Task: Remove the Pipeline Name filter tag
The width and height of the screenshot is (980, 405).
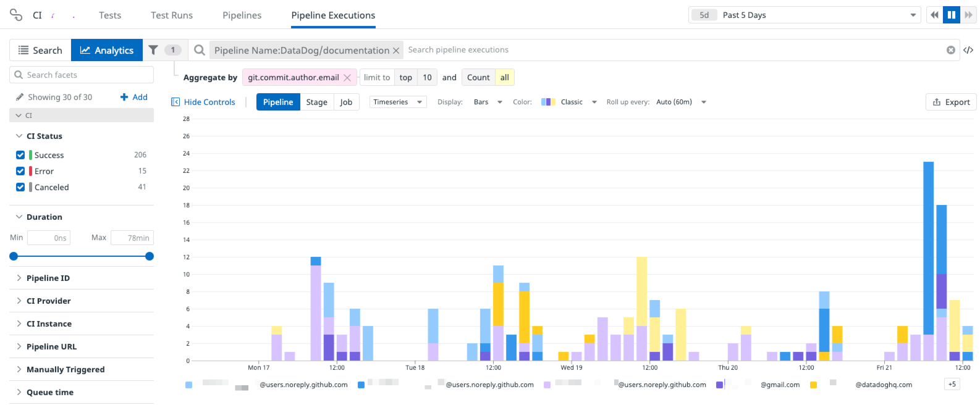Action: (x=396, y=51)
